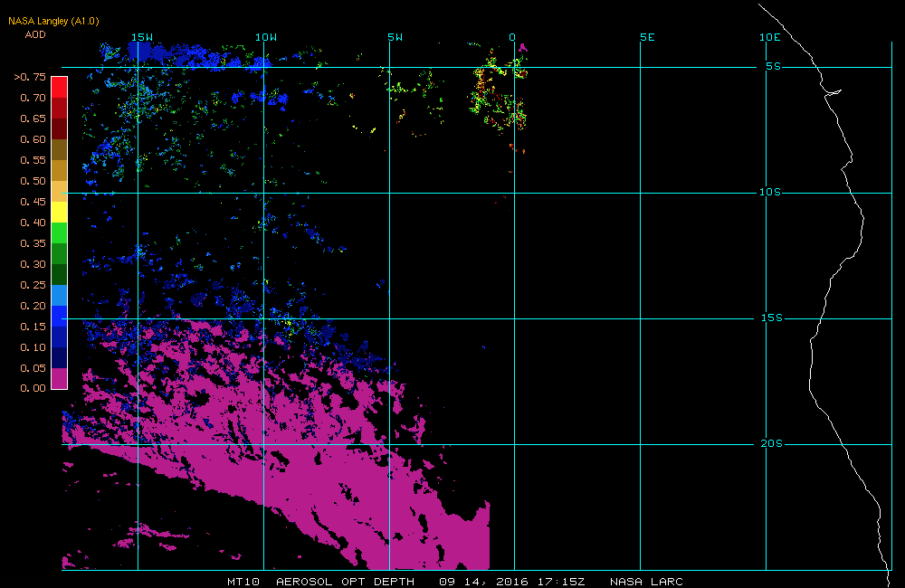Select the ">0.75" legend label
Image resolution: width=905 pixels, height=588 pixels.
tap(30, 77)
